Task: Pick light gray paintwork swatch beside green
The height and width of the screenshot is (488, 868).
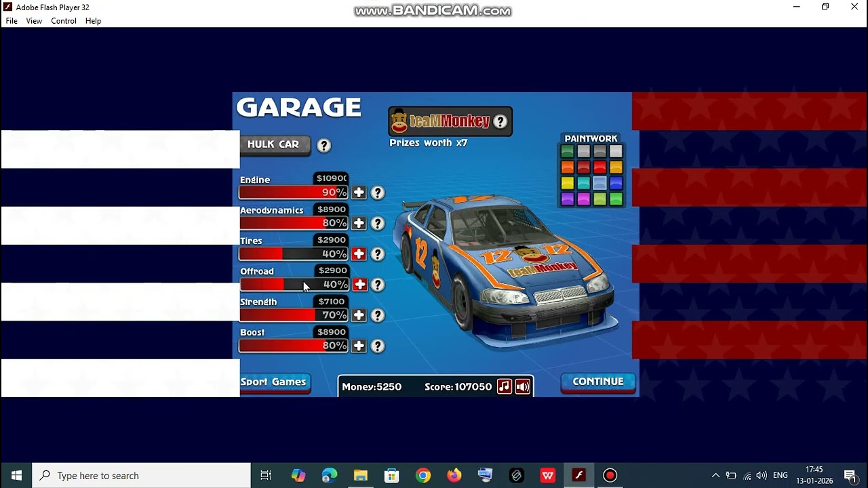Action: (x=584, y=152)
